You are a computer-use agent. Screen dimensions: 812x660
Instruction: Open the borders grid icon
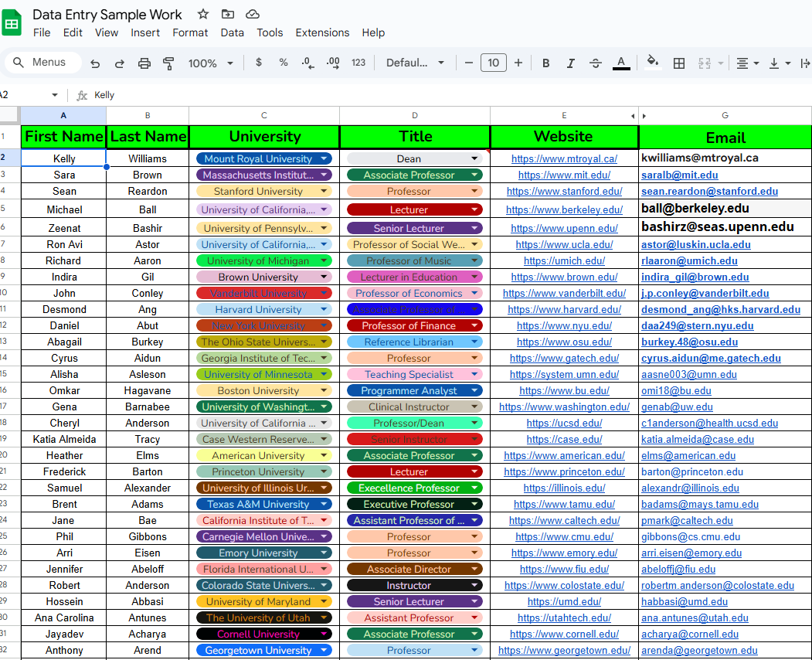[679, 63]
